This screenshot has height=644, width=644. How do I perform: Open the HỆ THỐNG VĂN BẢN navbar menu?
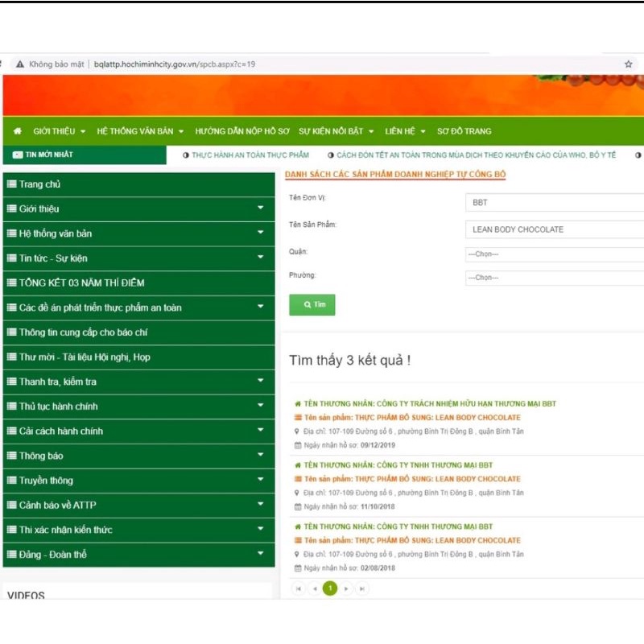pyautogui.click(x=140, y=131)
